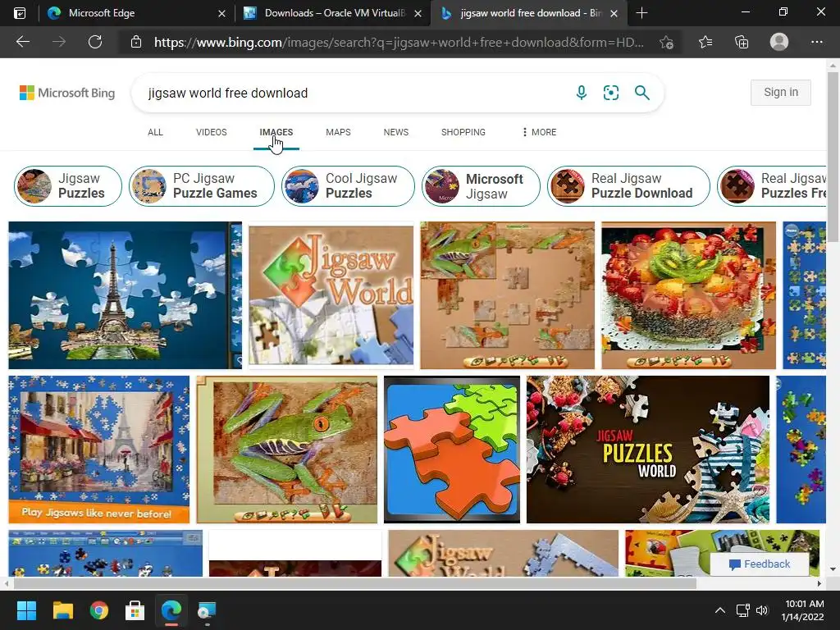Image resolution: width=840 pixels, height=630 pixels.
Task: Select Microsoft Jigsaw suggestion chip
Action: point(481,186)
